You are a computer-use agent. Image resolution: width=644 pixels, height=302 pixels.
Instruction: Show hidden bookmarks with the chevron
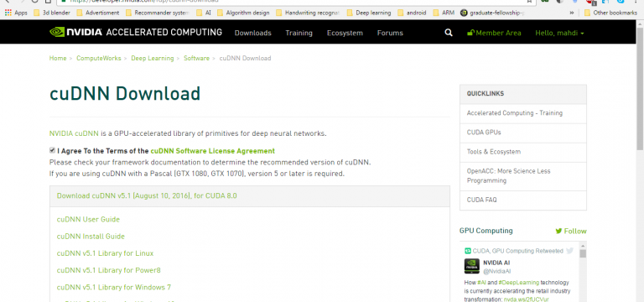pyautogui.click(x=572, y=13)
